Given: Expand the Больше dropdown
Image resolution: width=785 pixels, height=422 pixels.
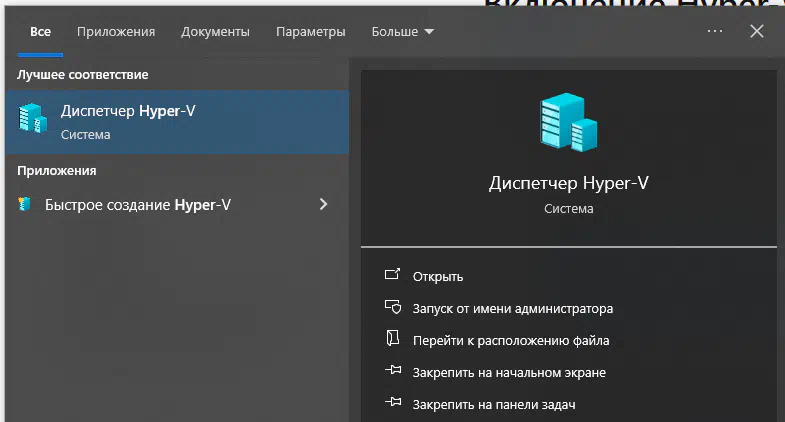Looking at the screenshot, I should click(x=403, y=32).
